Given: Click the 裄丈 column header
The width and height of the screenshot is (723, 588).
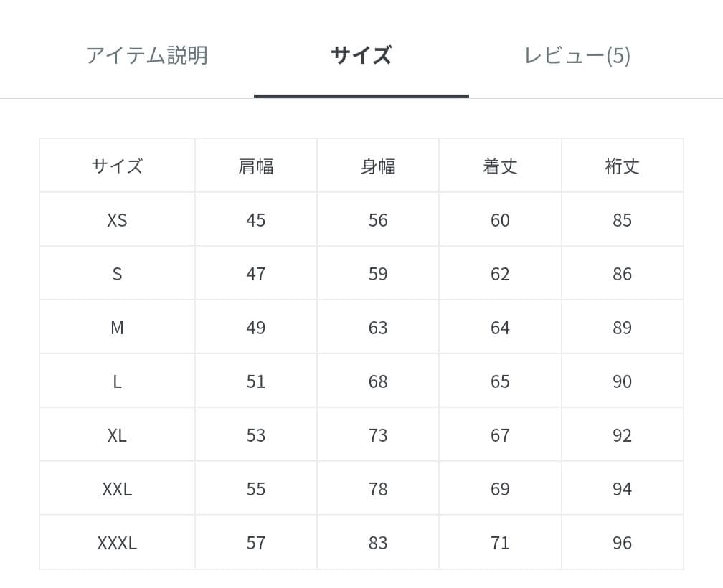Looking at the screenshot, I should 623,166.
